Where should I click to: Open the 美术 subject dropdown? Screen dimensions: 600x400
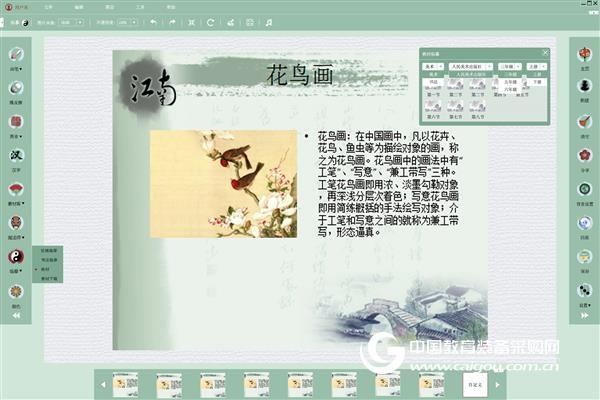433,67
